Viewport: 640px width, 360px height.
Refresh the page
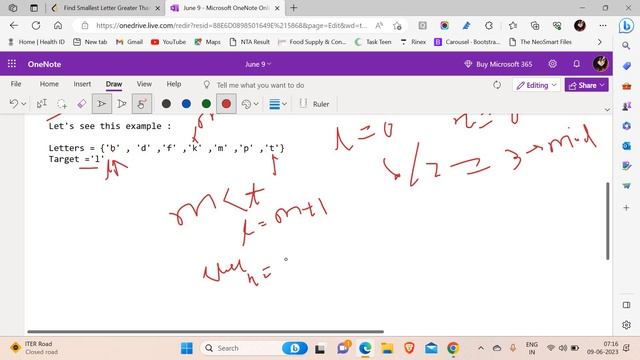click(x=36, y=25)
